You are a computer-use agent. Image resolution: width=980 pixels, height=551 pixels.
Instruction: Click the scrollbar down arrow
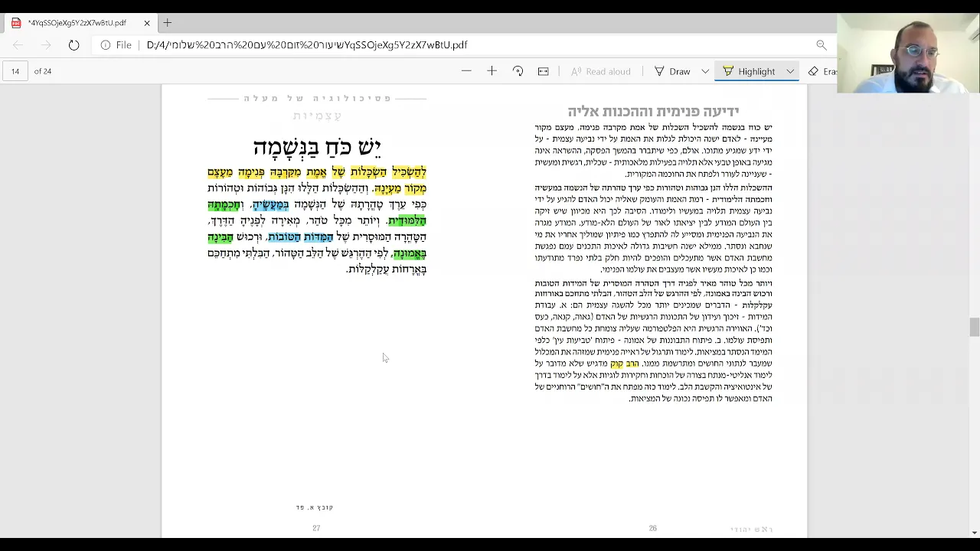[x=974, y=533]
